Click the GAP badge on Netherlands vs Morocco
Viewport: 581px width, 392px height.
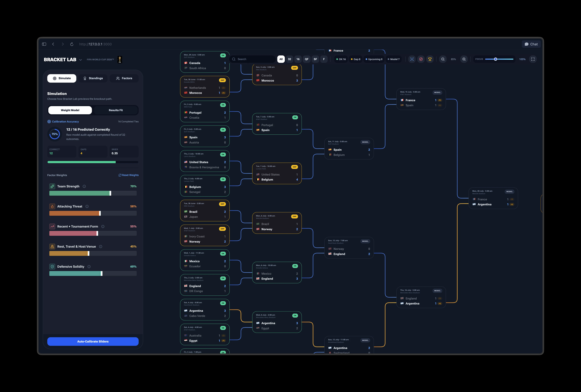click(222, 80)
